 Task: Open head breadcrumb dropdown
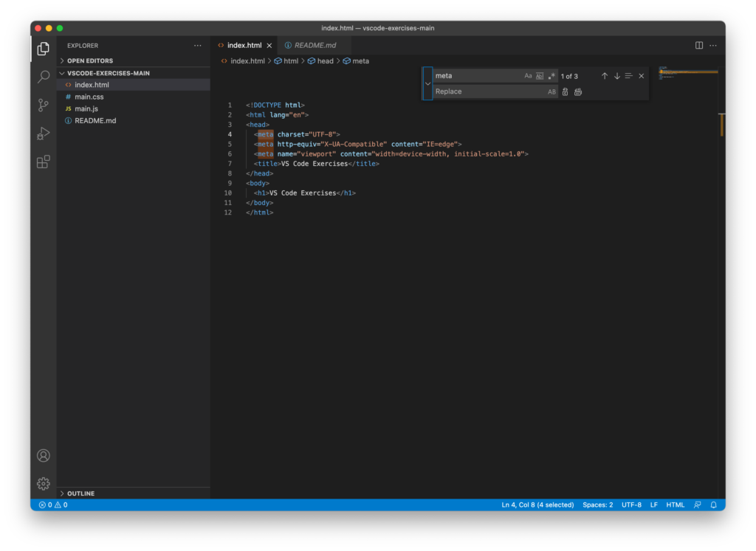(320, 61)
